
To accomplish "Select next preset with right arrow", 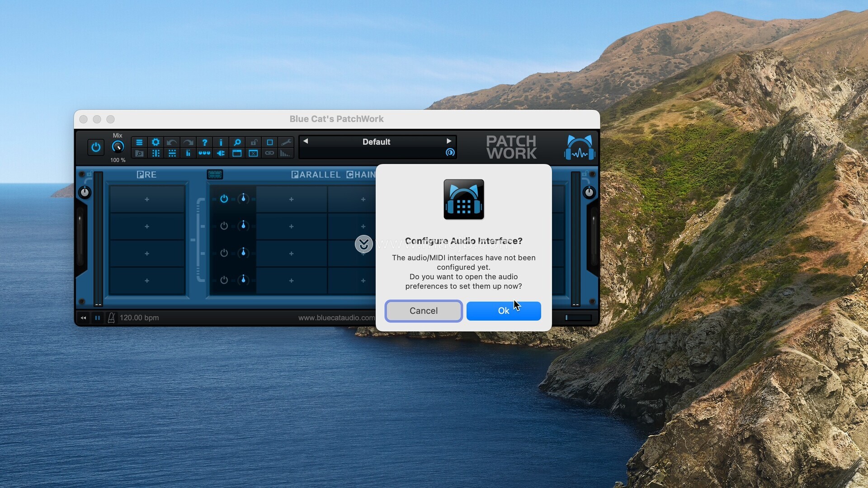I will [x=449, y=141].
